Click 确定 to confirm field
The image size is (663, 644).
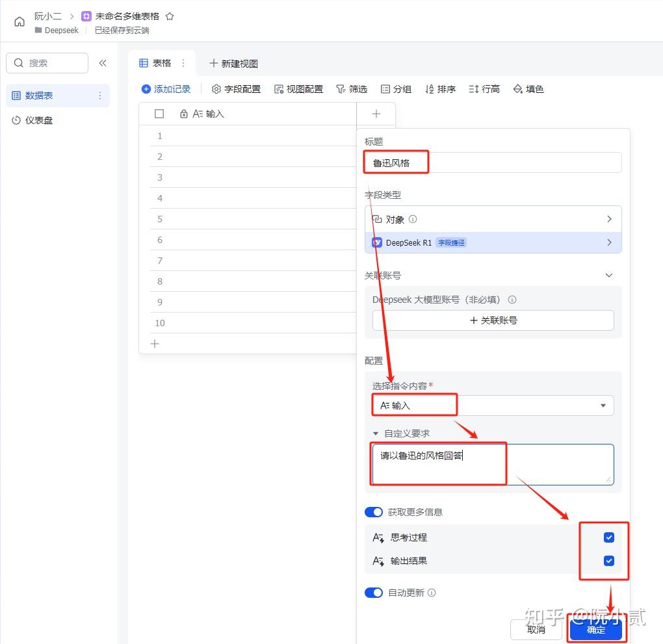(596, 630)
